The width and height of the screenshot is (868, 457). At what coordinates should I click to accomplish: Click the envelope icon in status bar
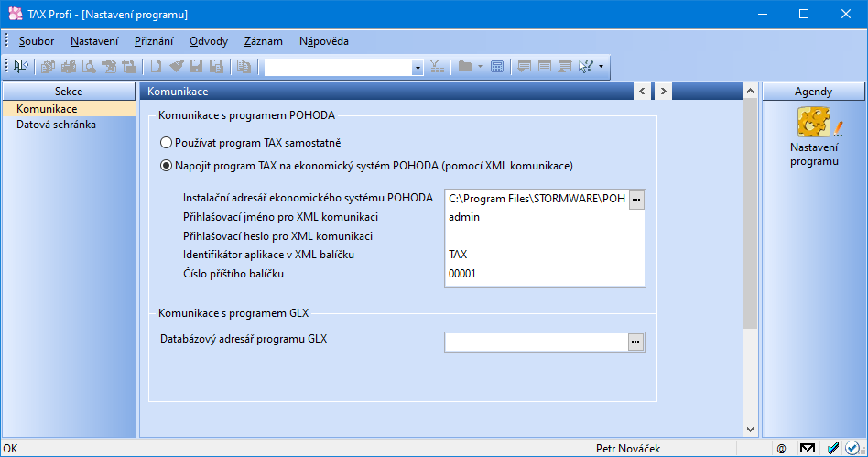tap(807, 448)
